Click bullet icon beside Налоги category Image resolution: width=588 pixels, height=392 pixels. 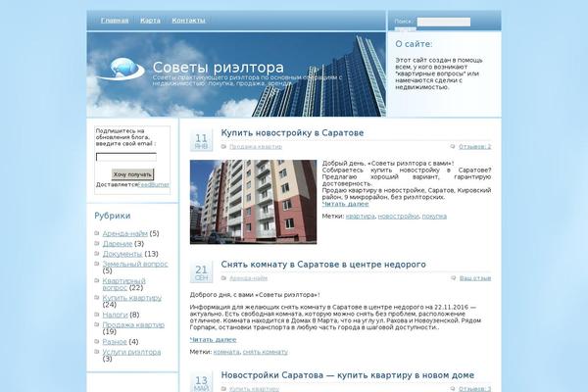pyautogui.click(x=97, y=314)
